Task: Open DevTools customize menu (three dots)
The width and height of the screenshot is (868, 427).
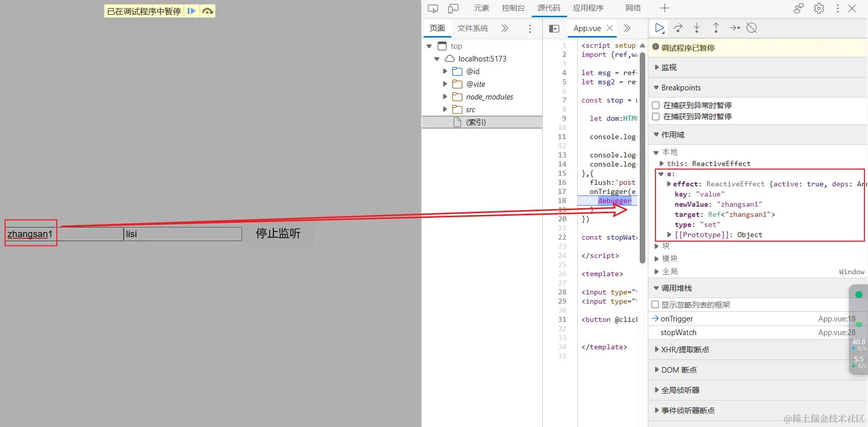Action: [x=838, y=9]
